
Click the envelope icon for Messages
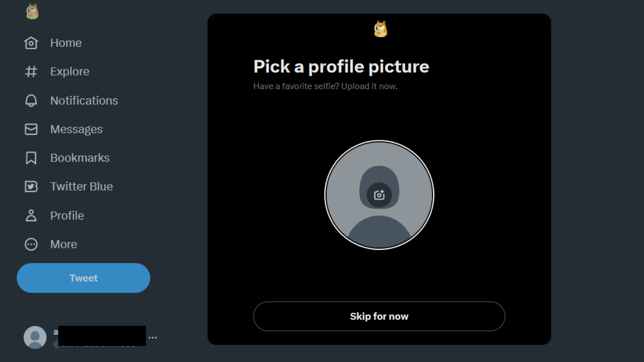(x=31, y=129)
